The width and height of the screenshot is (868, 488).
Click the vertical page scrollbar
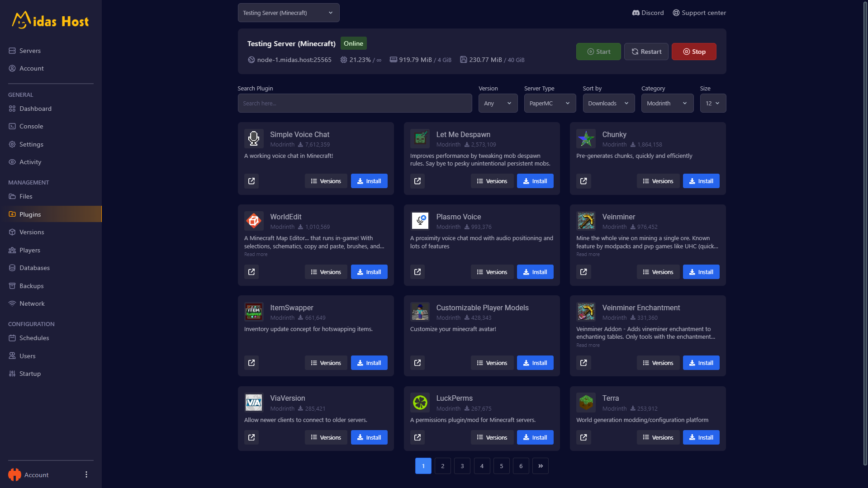[865, 233]
